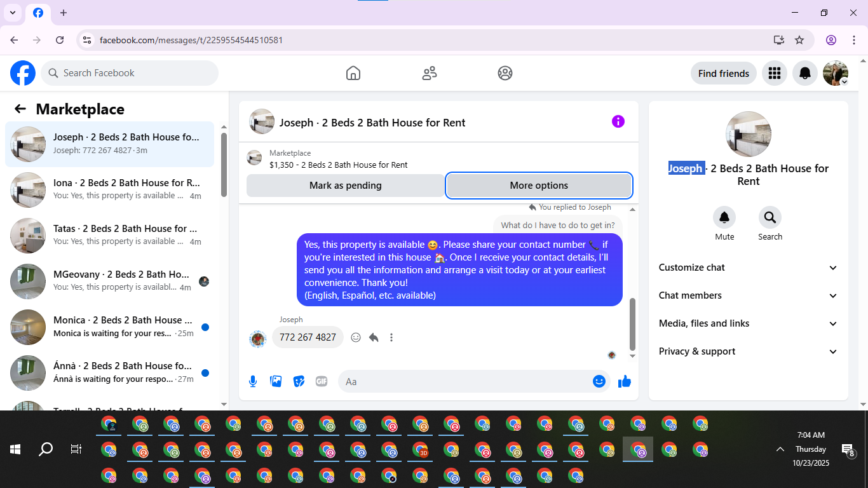Open the notifications bell in header
This screenshot has width=868, height=488.
point(805,73)
